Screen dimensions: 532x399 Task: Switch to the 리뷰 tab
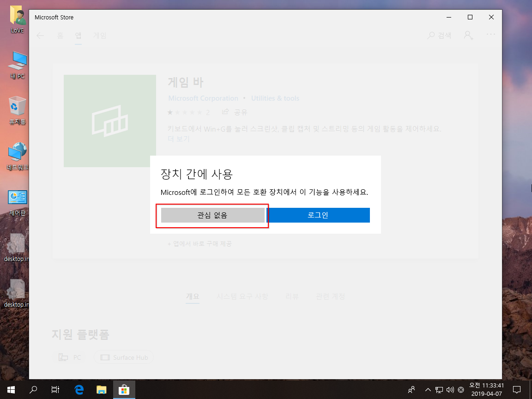pyautogui.click(x=292, y=296)
